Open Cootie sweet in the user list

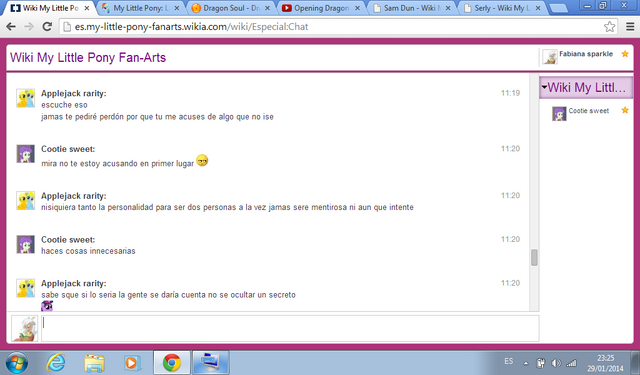(x=589, y=111)
